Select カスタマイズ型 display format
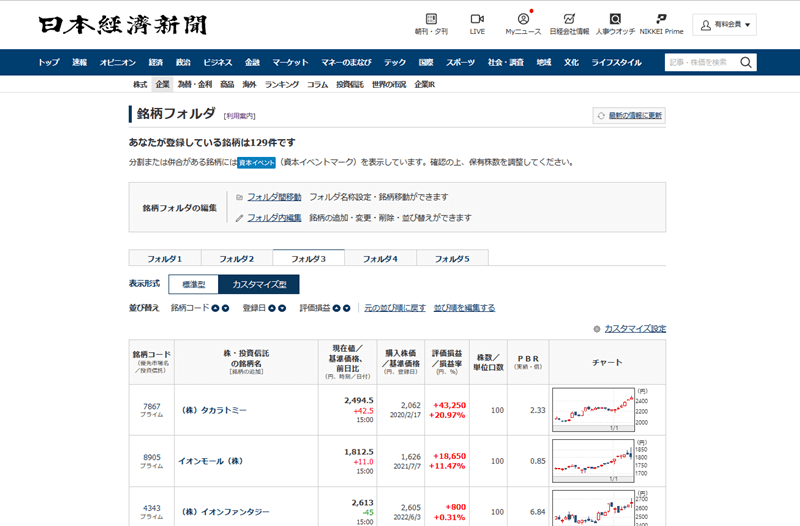 click(259, 284)
